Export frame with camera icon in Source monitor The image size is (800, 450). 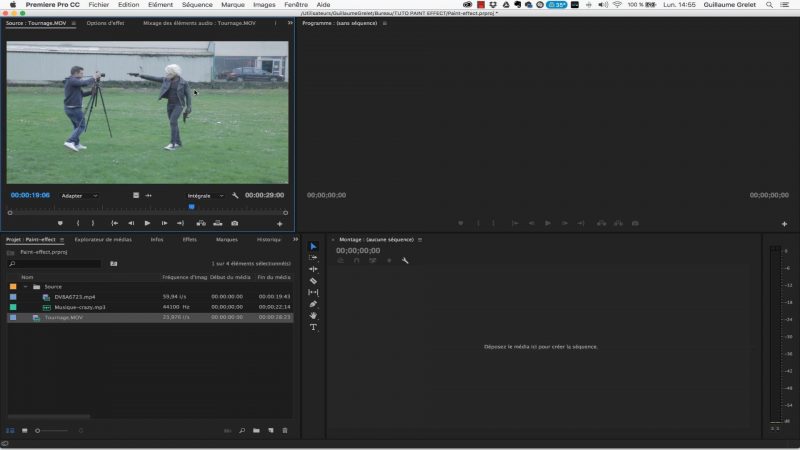point(235,223)
